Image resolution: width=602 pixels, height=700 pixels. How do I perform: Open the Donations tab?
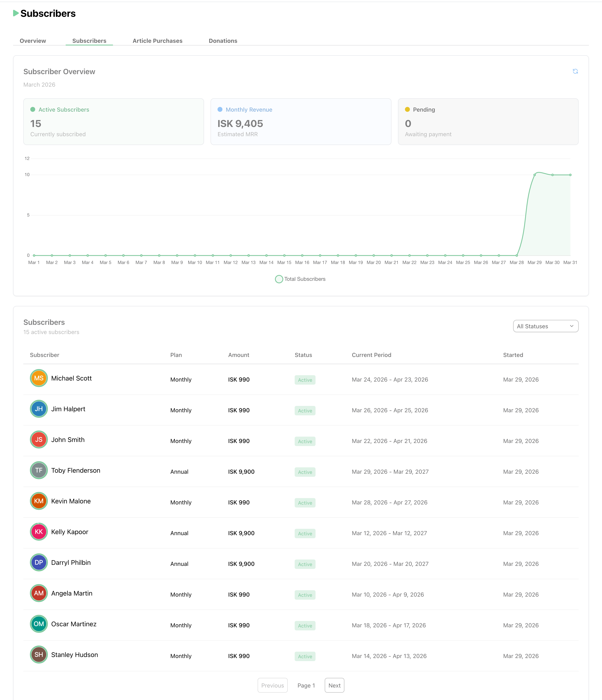point(223,41)
